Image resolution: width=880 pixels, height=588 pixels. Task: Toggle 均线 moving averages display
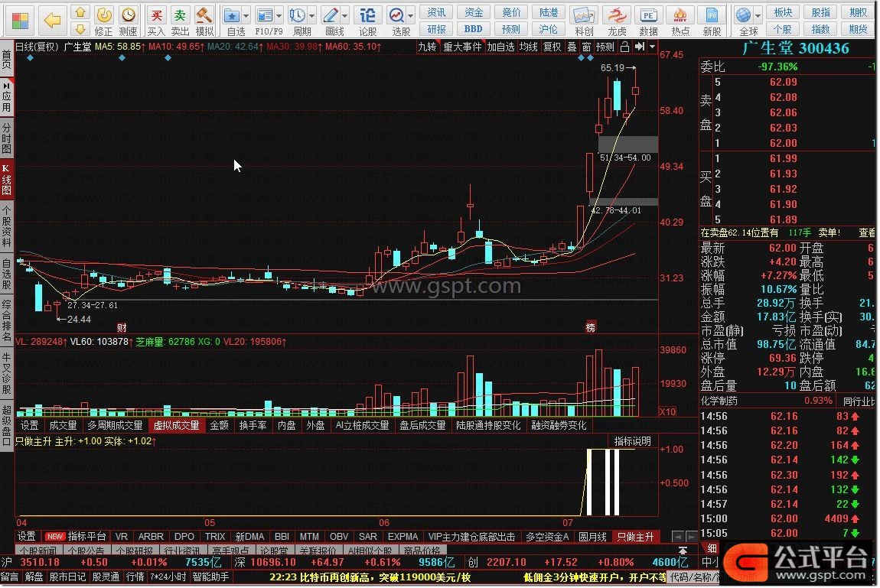529,47
